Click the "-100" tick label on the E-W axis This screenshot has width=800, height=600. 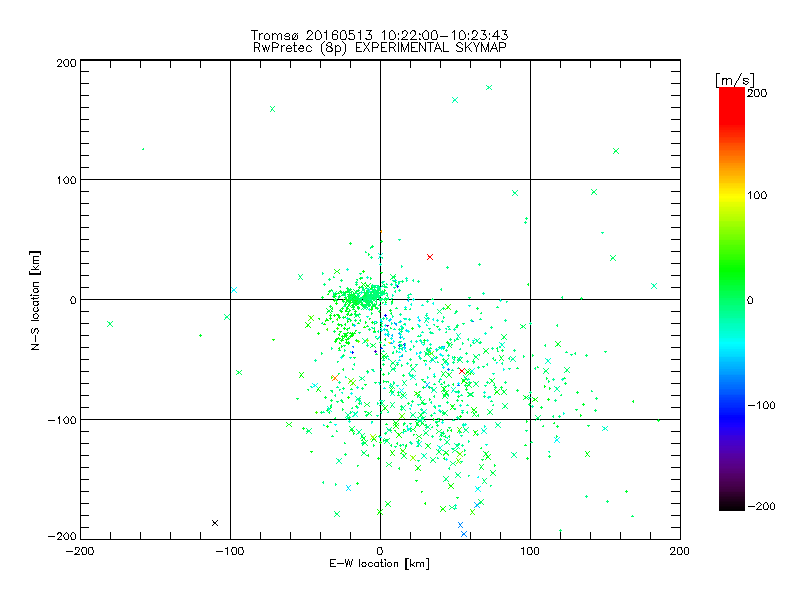click(230, 551)
